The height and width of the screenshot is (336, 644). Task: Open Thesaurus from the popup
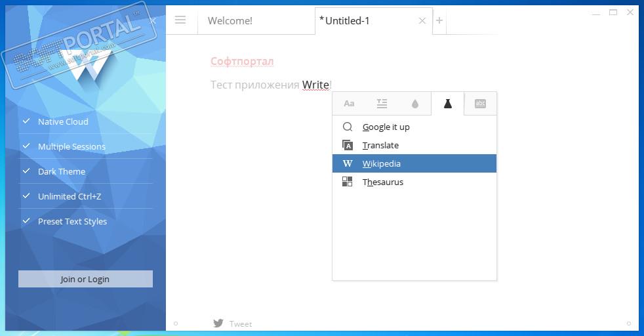click(x=414, y=182)
